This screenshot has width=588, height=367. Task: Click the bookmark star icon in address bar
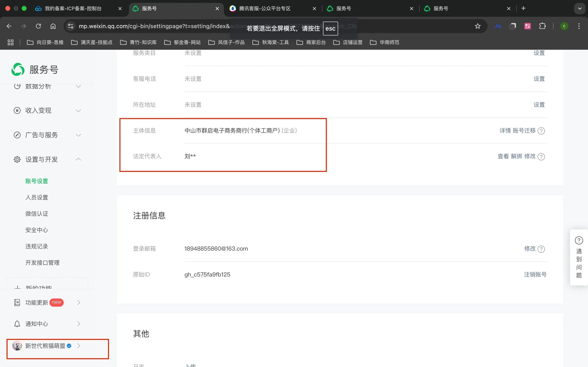point(478,26)
